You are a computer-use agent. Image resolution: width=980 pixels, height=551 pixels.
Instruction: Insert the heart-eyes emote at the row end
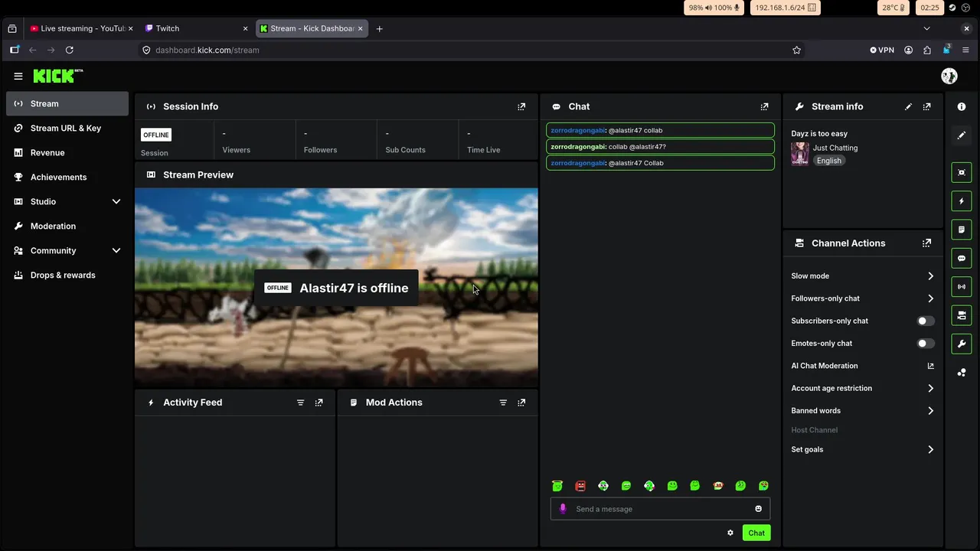pos(763,486)
